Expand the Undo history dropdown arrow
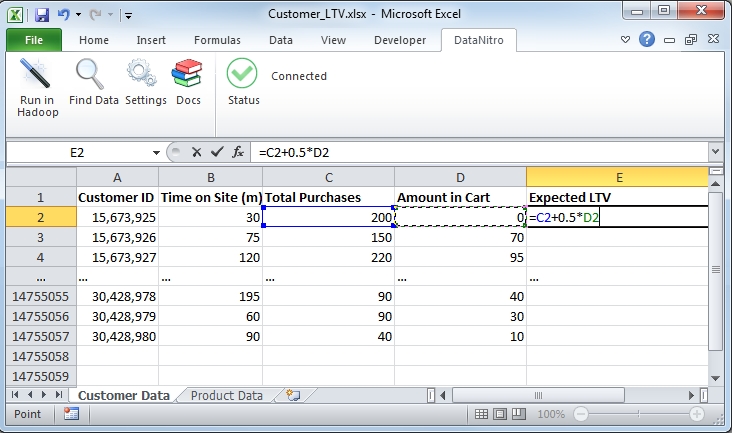The height and width of the screenshot is (433, 732). [78, 15]
